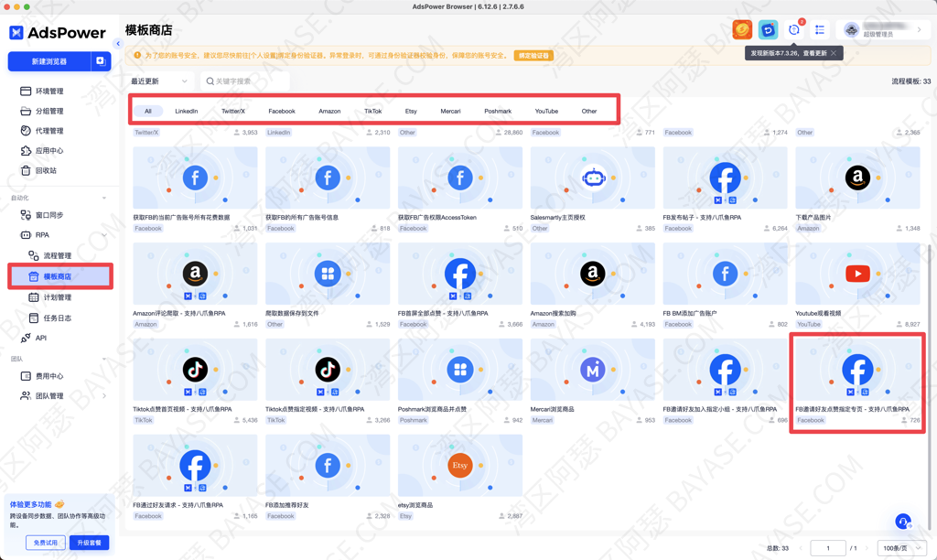Open 回收站 recycle bin in sidebar
Screen dimensions: 937x560
[x=46, y=170]
